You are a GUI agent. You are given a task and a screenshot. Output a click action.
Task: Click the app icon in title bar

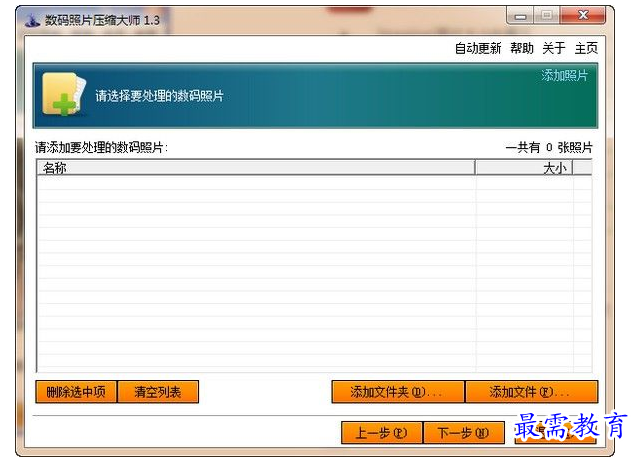[32, 20]
